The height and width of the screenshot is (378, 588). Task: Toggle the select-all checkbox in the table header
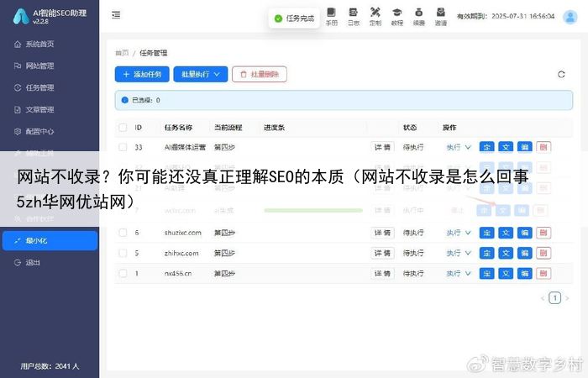[x=123, y=128]
